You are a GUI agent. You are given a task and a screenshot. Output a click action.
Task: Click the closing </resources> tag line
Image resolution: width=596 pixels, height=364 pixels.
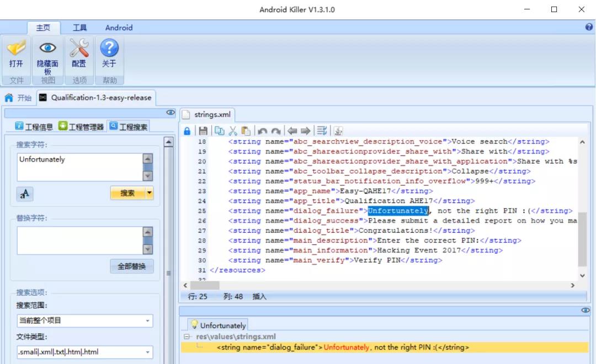(x=237, y=270)
